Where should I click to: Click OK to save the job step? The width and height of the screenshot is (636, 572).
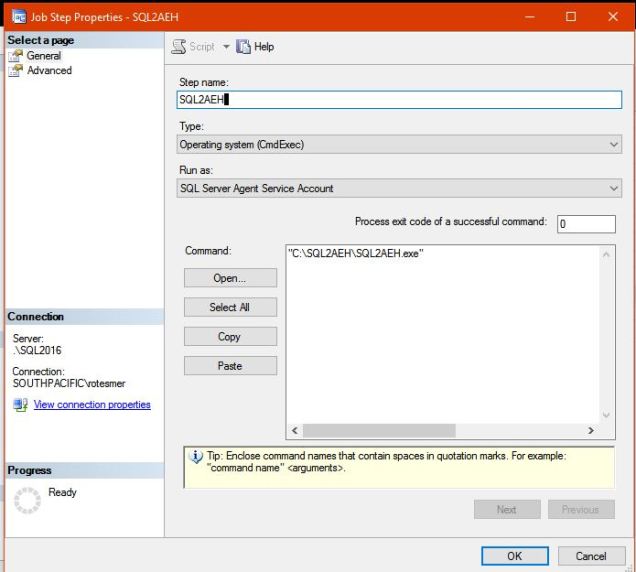click(515, 556)
